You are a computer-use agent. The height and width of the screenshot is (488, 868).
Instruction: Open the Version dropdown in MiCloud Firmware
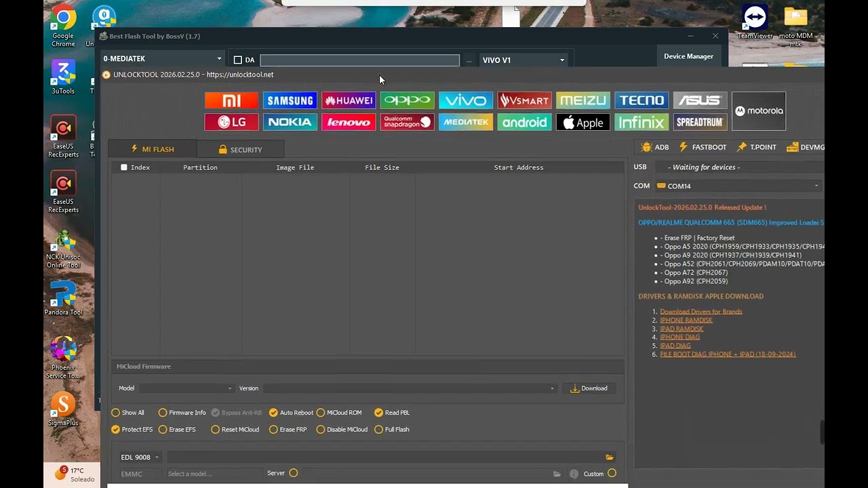[409, 388]
